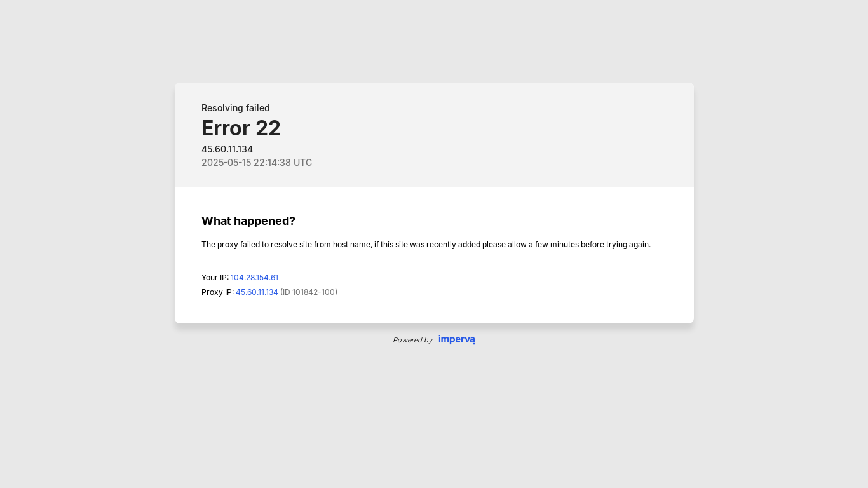
Task: Click the header IP address 45.60.11.134
Action: tap(227, 149)
